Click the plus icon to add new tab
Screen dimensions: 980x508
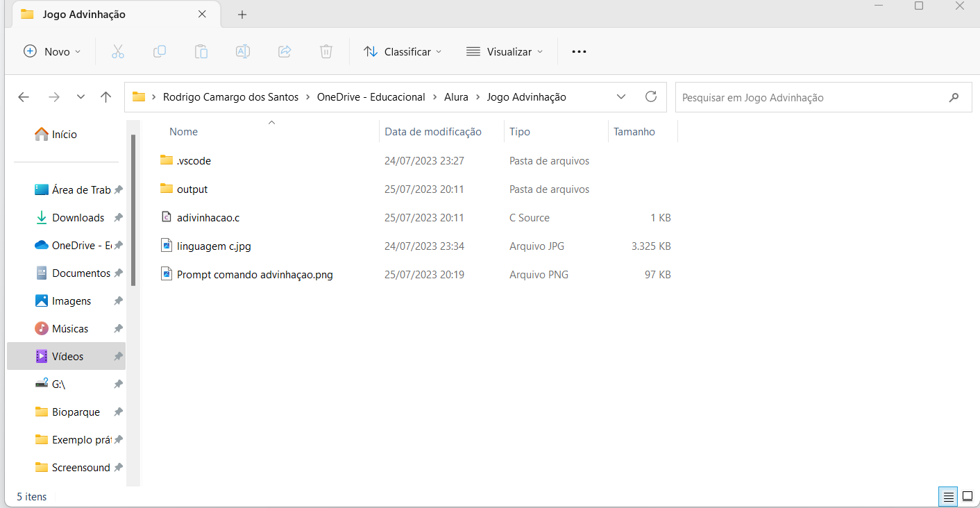242,15
